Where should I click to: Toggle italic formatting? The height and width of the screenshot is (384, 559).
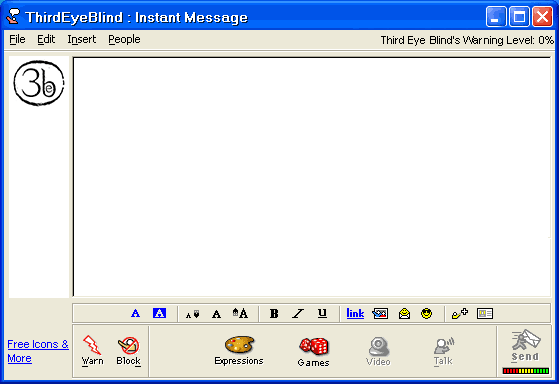[x=298, y=313]
